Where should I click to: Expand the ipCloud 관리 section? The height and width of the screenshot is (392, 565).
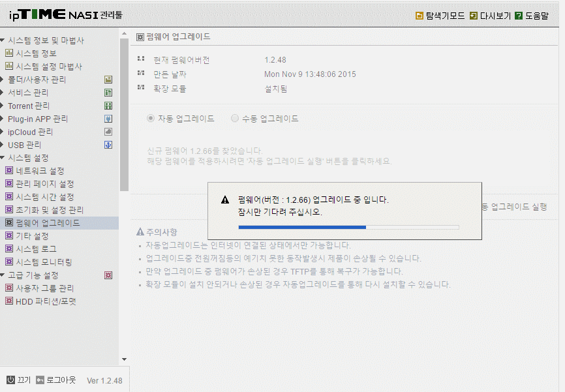pyautogui.click(x=2, y=132)
